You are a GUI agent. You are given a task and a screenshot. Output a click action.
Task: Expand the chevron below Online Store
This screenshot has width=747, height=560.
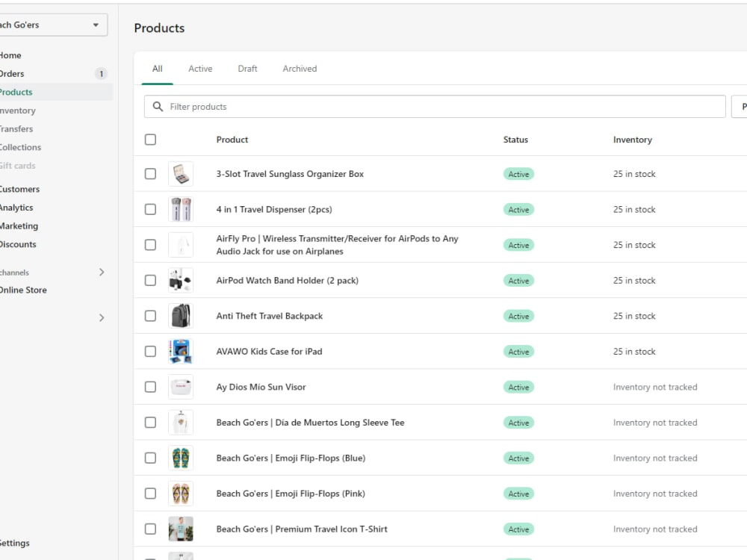coord(102,317)
